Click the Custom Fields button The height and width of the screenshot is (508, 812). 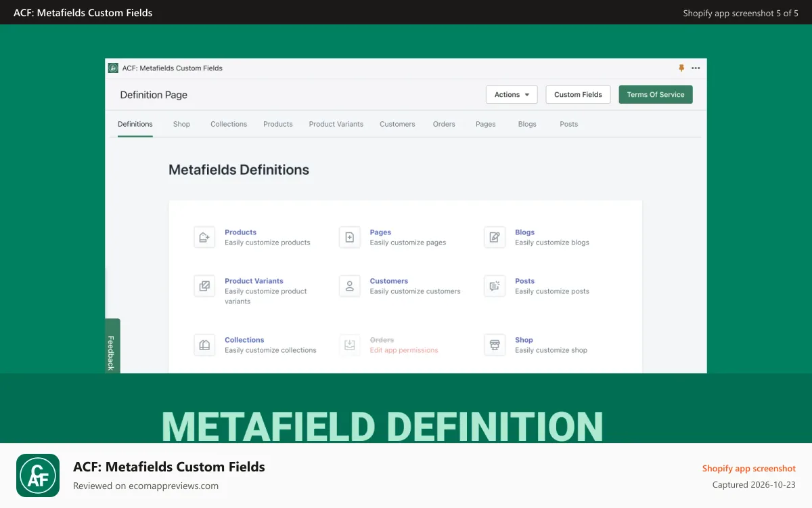pyautogui.click(x=578, y=94)
